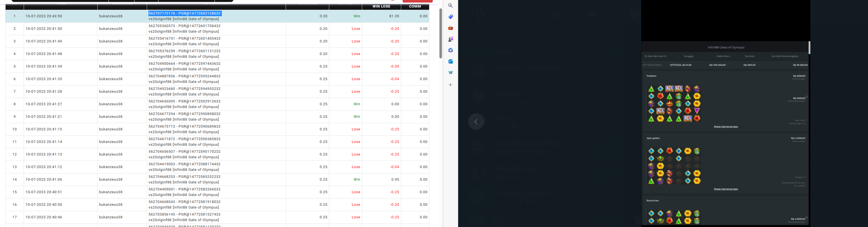The image size is (868, 227).
Task: Select timestamp 10-07-2023 20:41:21
Action: (44, 117)
